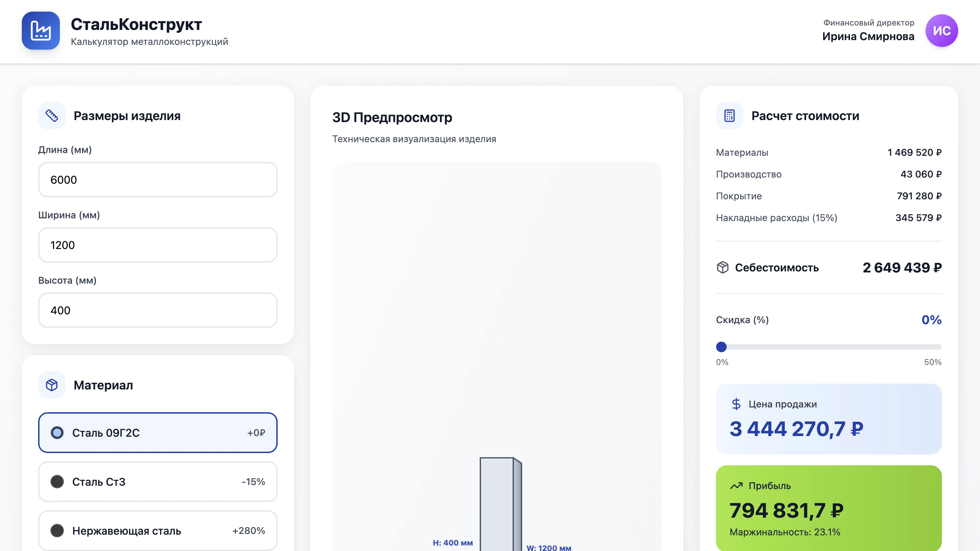The height and width of the screenshot is (551, 980).
Task: Choose Нержавеющая сталь as material
Action: click(x=158, y=531)
